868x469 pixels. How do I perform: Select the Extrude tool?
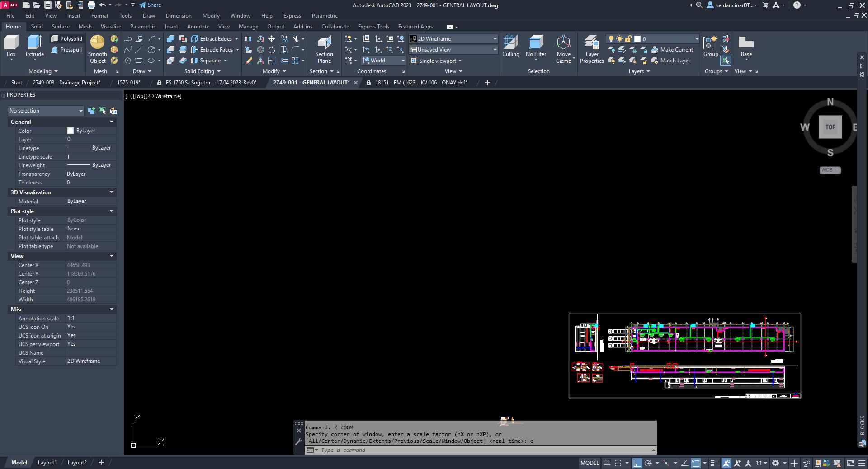34,47
